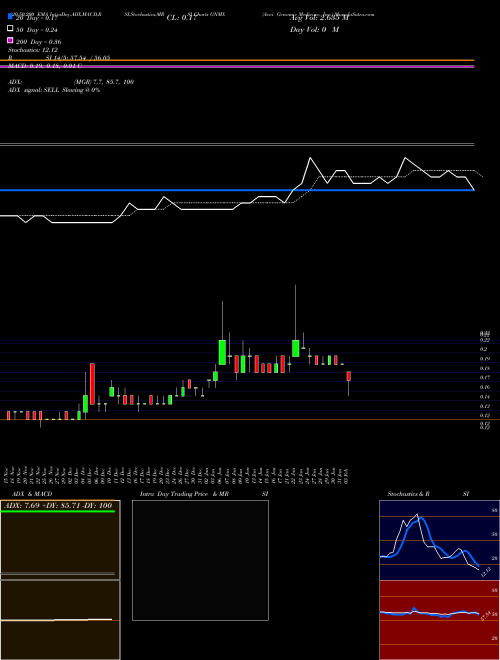Click the 0.17 price axis label
The height and width of the screenshot is (660, 500).
click(x=485, y=378)
